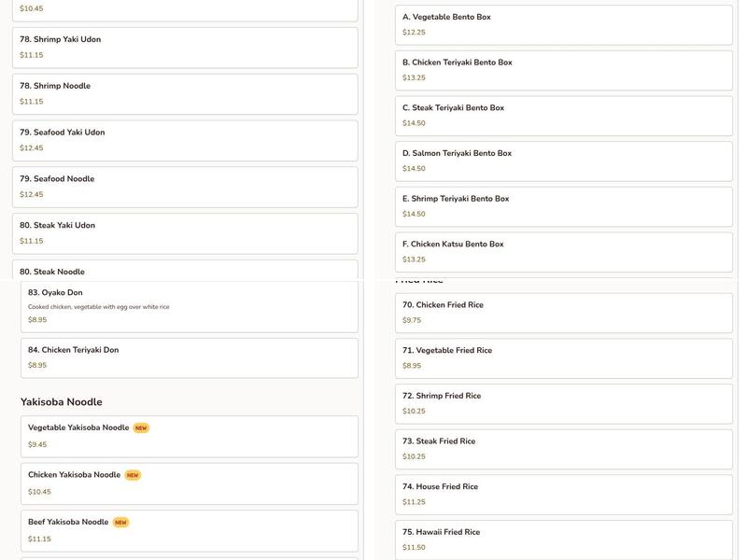
Task: Click the NEW badge next to Beef Yakisoba Noodle
Action: [x=121, y=523]
